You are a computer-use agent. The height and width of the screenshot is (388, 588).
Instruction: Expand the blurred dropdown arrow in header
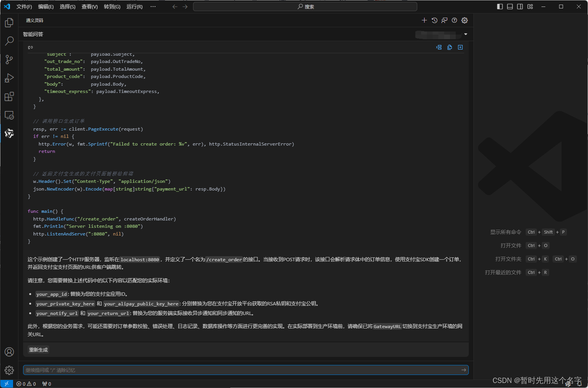466,34
